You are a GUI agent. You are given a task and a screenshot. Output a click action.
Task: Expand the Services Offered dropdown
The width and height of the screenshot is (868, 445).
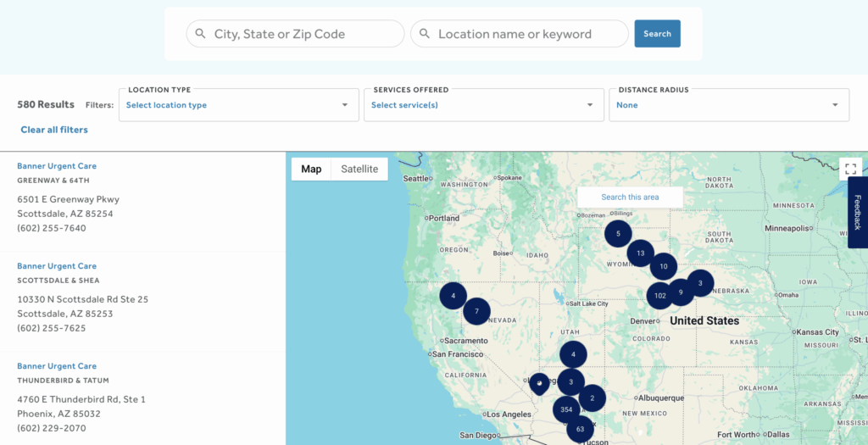482,105
